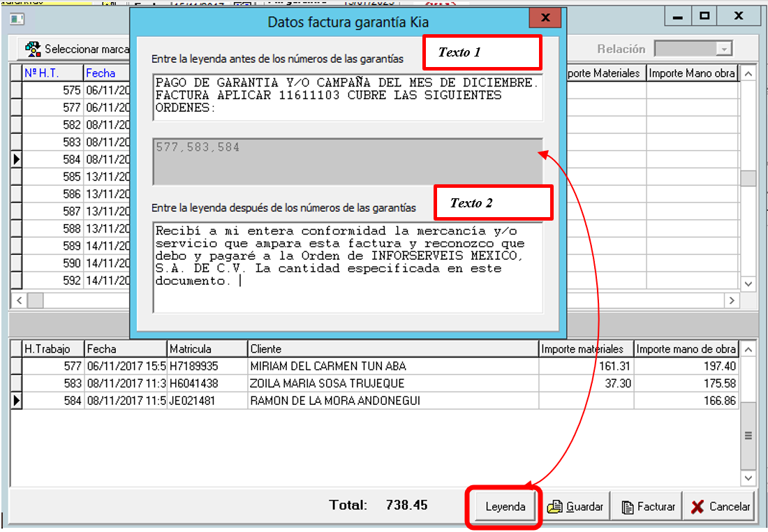Select H.T. 590 in the upper grid
Image resolution: width=768 pixels, height=532 pixels.
tap(71, 263)
